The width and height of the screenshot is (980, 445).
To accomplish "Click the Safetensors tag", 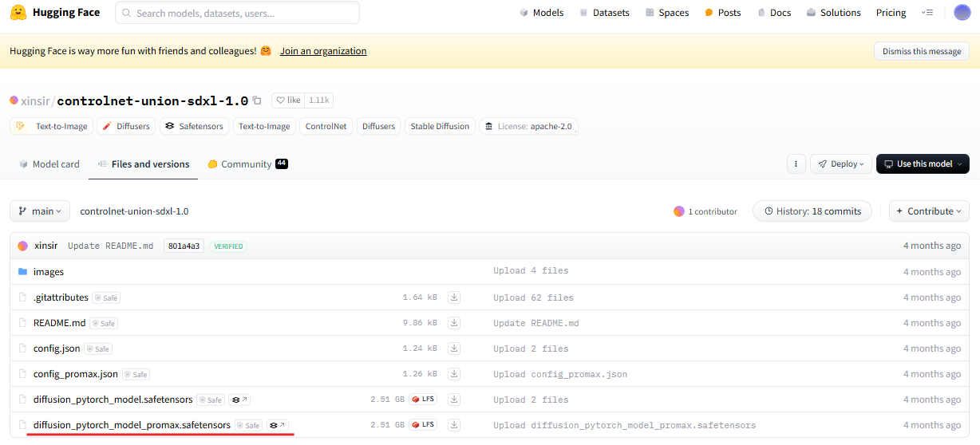I will point(195,126).
